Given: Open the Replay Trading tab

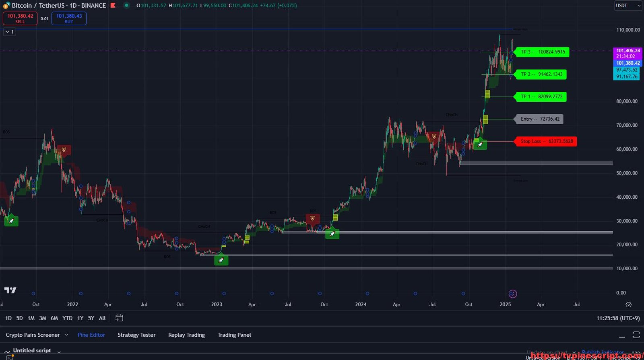Looking at the screenshot, I should point(186,335).
